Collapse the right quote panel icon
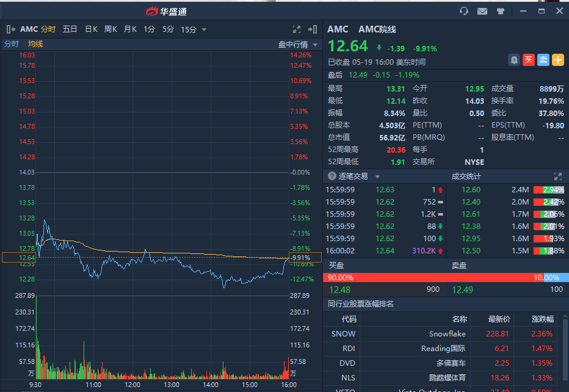The image size is (569, 392). 313,29
